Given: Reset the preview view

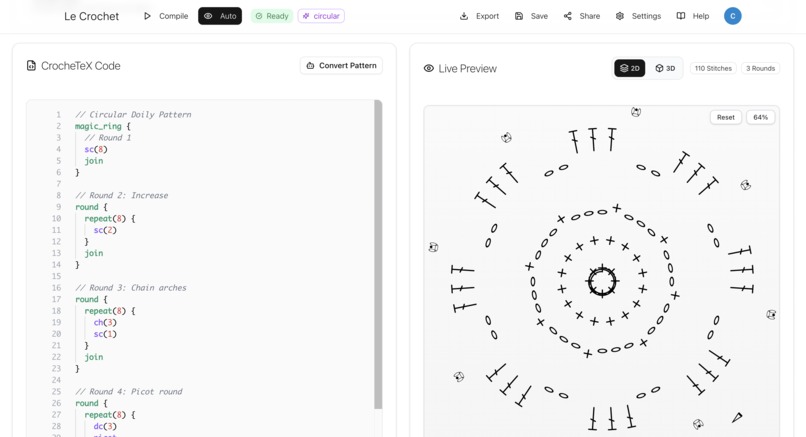Looking at the screenshot, I should [x=725, y=117].
